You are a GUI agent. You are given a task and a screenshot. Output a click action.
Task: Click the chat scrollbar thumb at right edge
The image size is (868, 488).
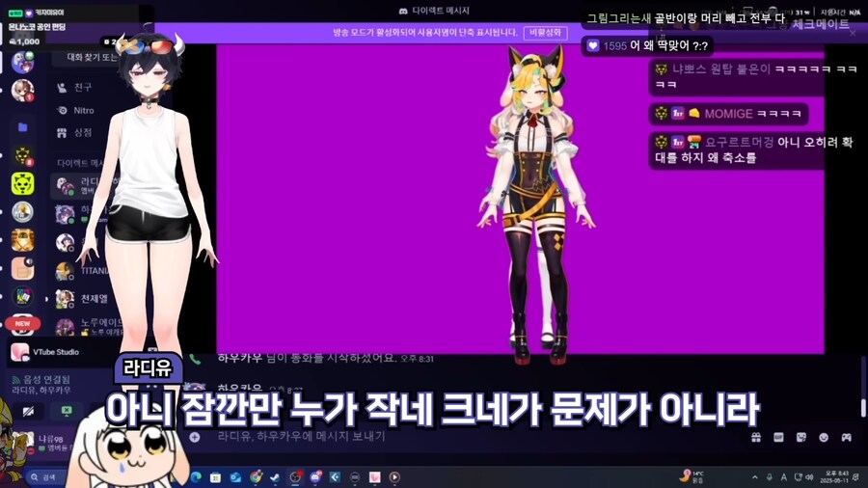click(863, 408)
